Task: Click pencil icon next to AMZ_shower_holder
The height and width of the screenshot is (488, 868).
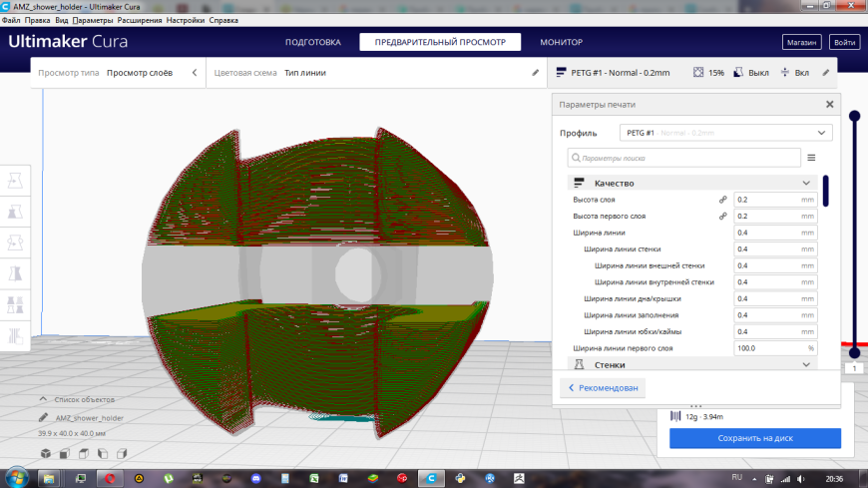Action: [43, 418]
